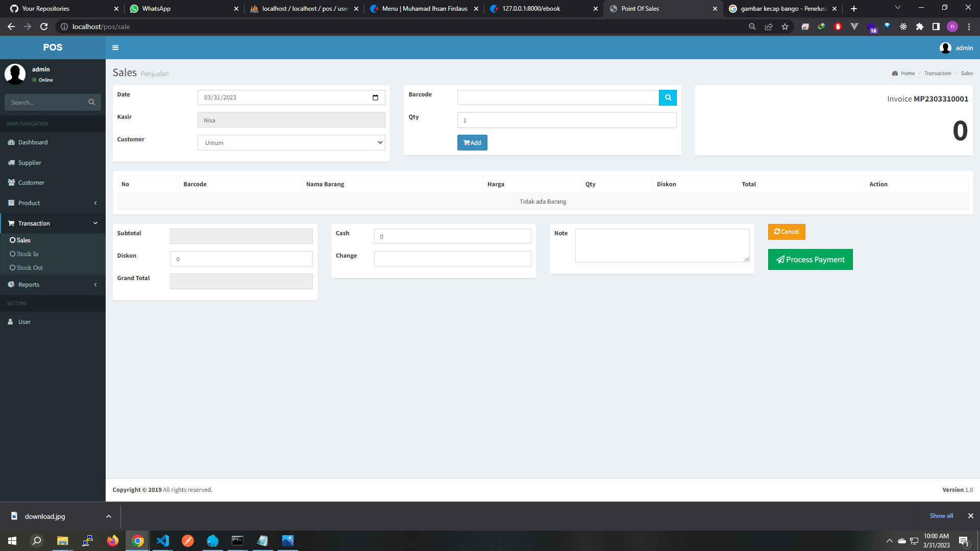Viewport: 980px width, 551px height.
Task: Bookmark this page with star icon
Action: click(x=785, y=27)
